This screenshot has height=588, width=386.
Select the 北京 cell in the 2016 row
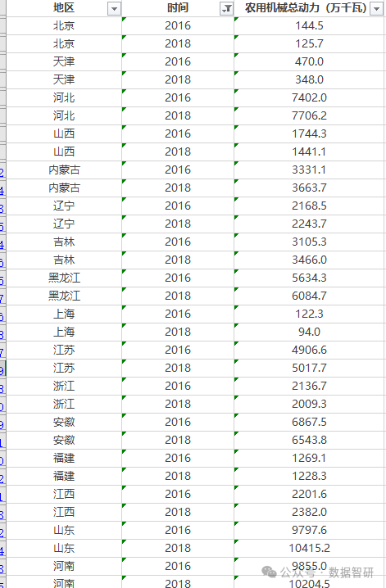click(64, 26)
